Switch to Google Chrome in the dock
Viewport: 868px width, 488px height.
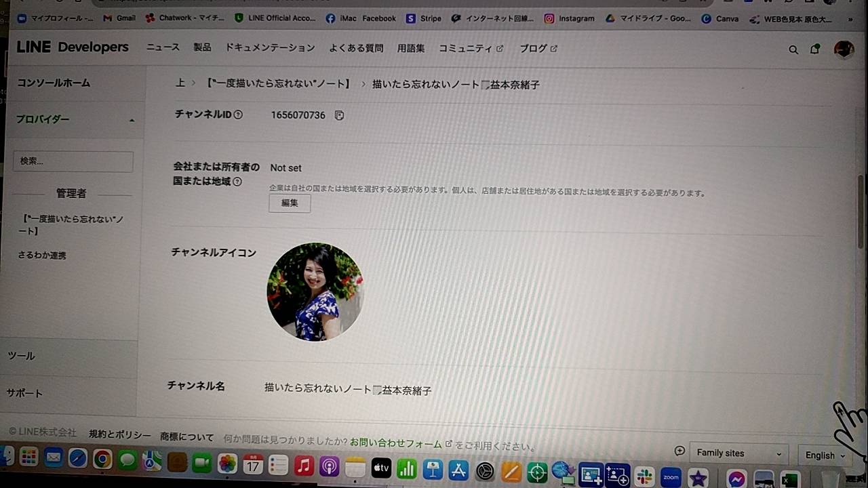102,460
